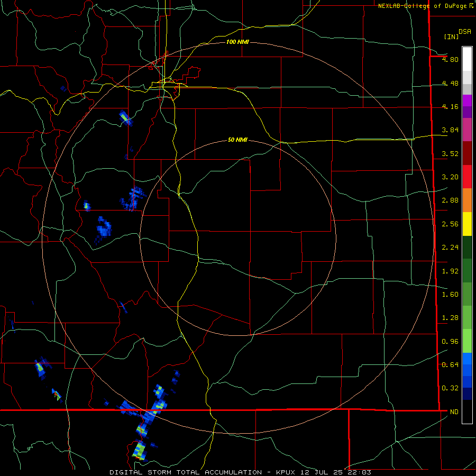Click the DIGITAL STORM TOTAL ACCUMULATION title text
This screenshot has height=476, width=476.
(186, 472)
